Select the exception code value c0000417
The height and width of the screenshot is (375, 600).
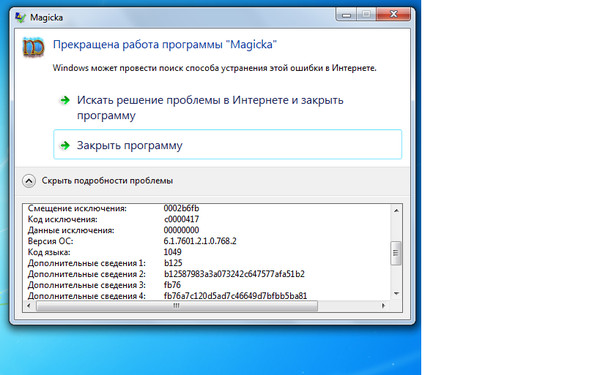(181, 219)
